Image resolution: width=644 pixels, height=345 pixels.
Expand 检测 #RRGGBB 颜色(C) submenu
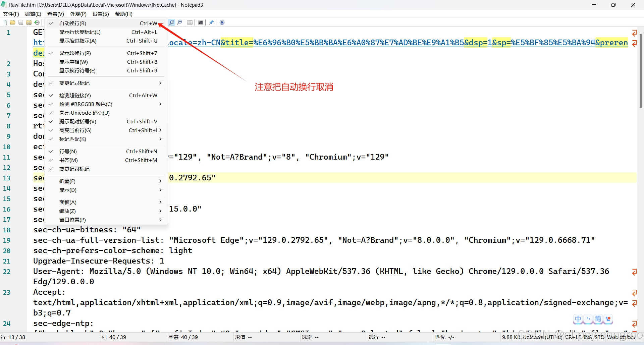coord(106,104)
